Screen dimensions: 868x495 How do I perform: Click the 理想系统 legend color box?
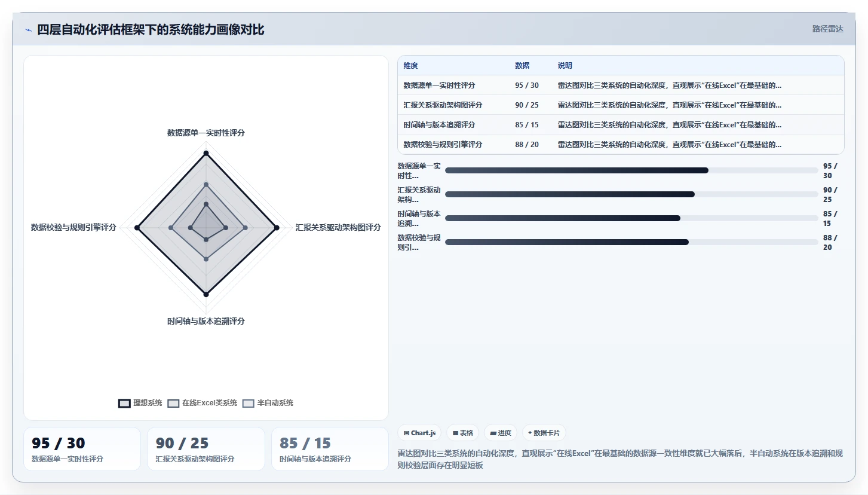pos(124,403)
